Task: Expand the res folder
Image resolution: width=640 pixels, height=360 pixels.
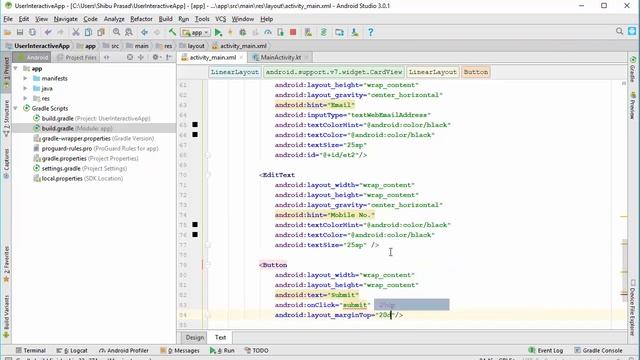Action: pyautogui.click(x=25, y=98)
